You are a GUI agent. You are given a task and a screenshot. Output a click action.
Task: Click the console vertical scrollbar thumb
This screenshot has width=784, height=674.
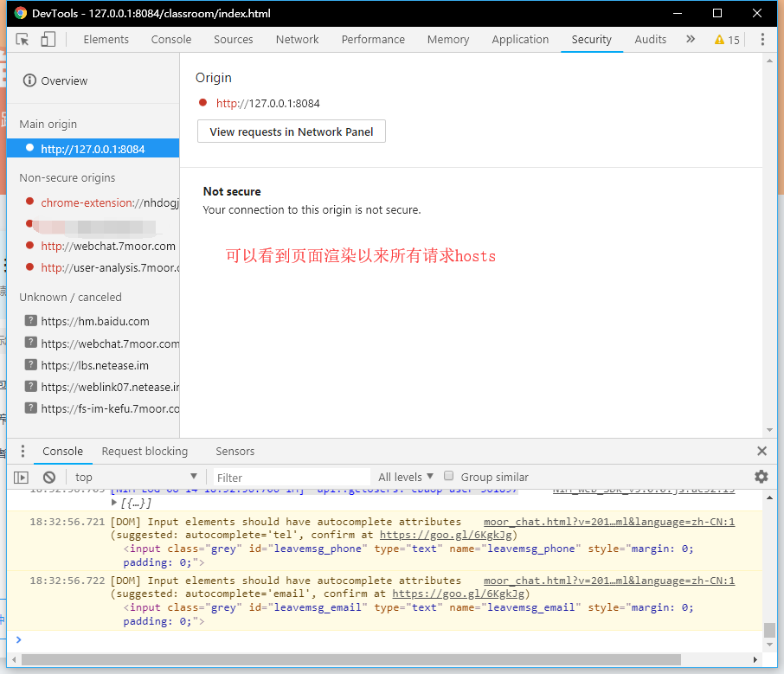coord(769,630)
